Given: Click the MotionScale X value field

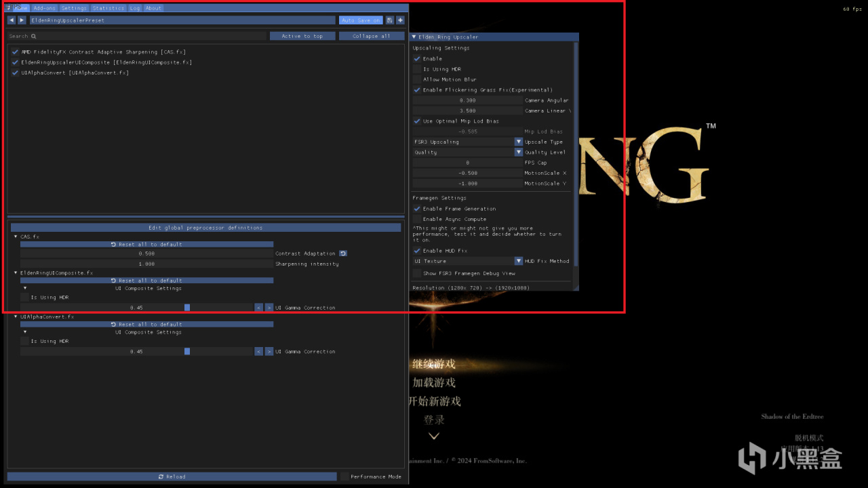Looking at the screenshot, I should click(x=468, y=173).
